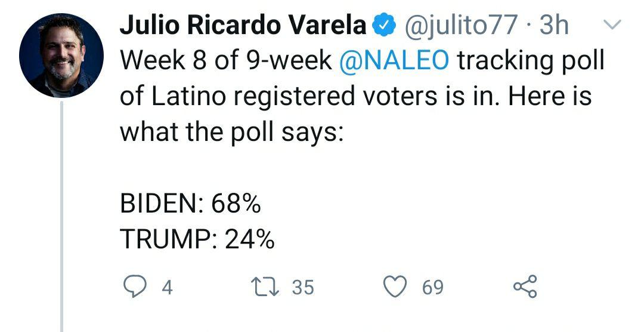Click the retweet count 35
This screenshot has height=332, width=644.
point(302,288)
